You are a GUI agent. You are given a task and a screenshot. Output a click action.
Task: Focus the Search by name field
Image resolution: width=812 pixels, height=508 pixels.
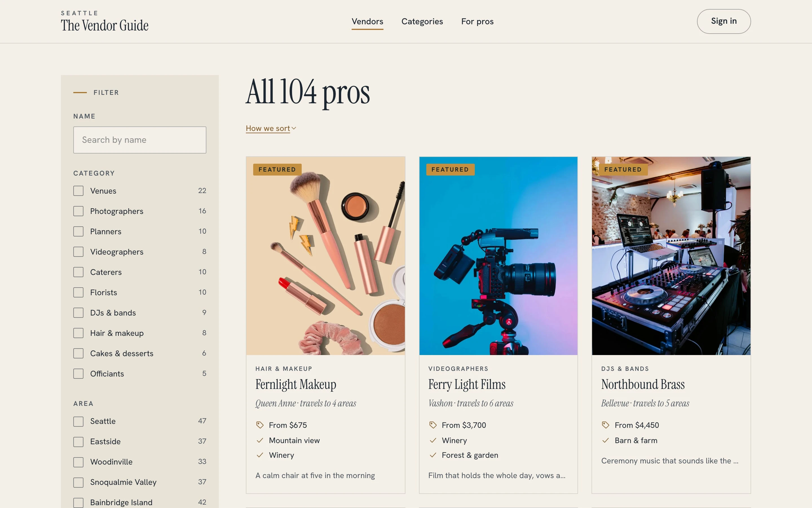140,140
